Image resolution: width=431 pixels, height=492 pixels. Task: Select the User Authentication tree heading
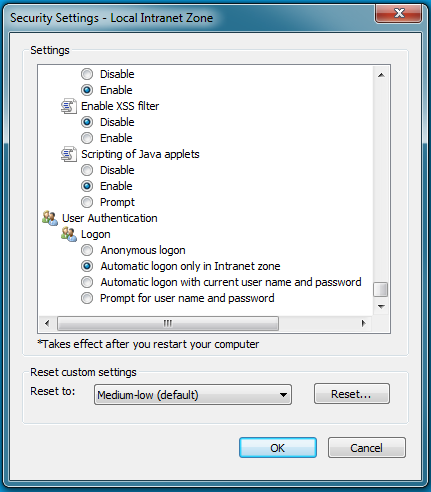pos(110,218)
